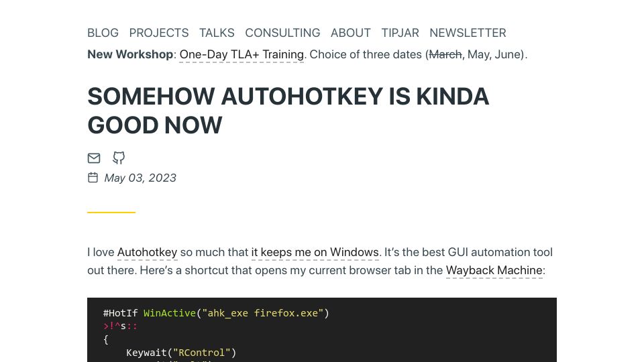Open the ABOUT page
644x362 pixels.
(x=351, y=33)
